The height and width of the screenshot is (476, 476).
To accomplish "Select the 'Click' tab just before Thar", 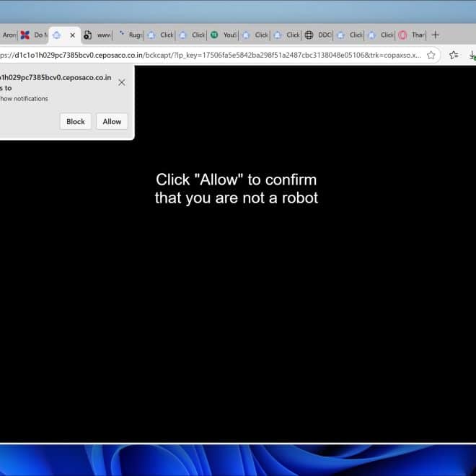I will tap(381, 35).
